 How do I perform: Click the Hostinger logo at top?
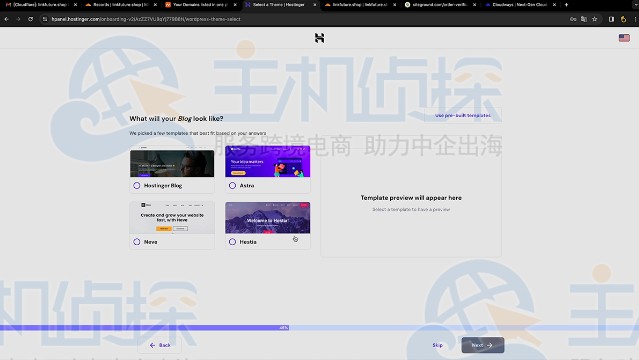pos(320,38)
